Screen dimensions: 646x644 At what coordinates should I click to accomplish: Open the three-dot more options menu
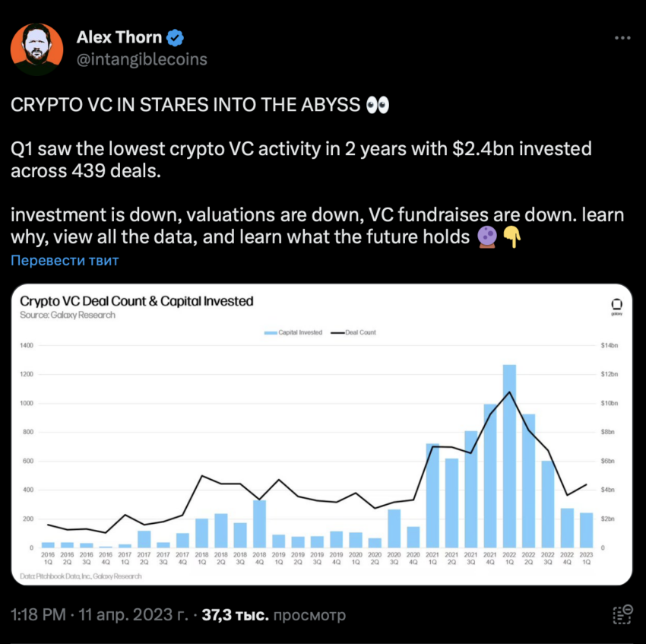point(622,38)
